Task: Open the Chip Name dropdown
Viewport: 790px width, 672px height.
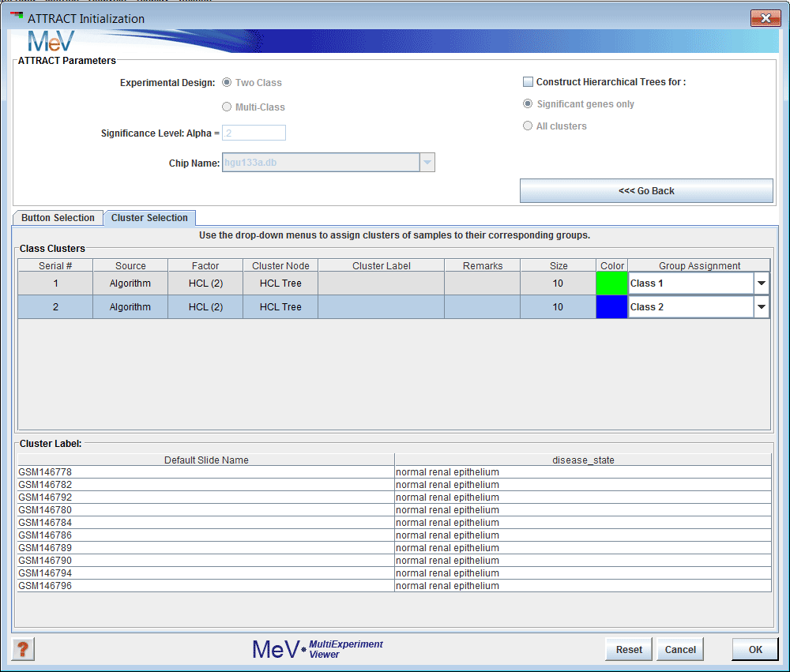Action: pos(426,163)
